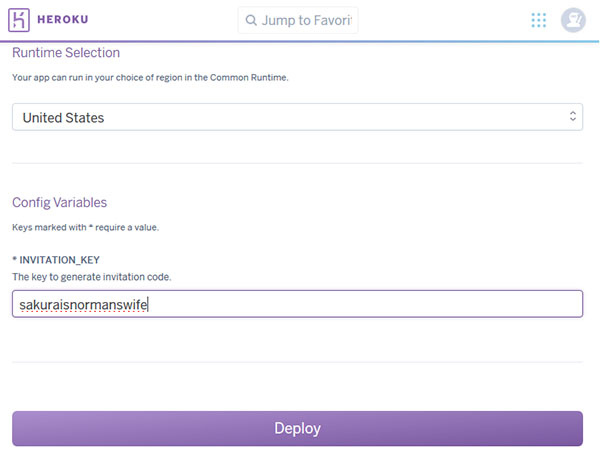Click the INVITATION_KEY label
This screenshot has width=600, height=452.
pos(60,259)
